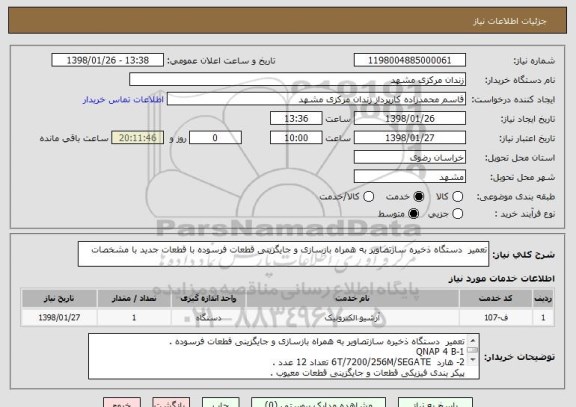Click the پاسخ به نیاز button
The image size is (576, 407).
435,403
